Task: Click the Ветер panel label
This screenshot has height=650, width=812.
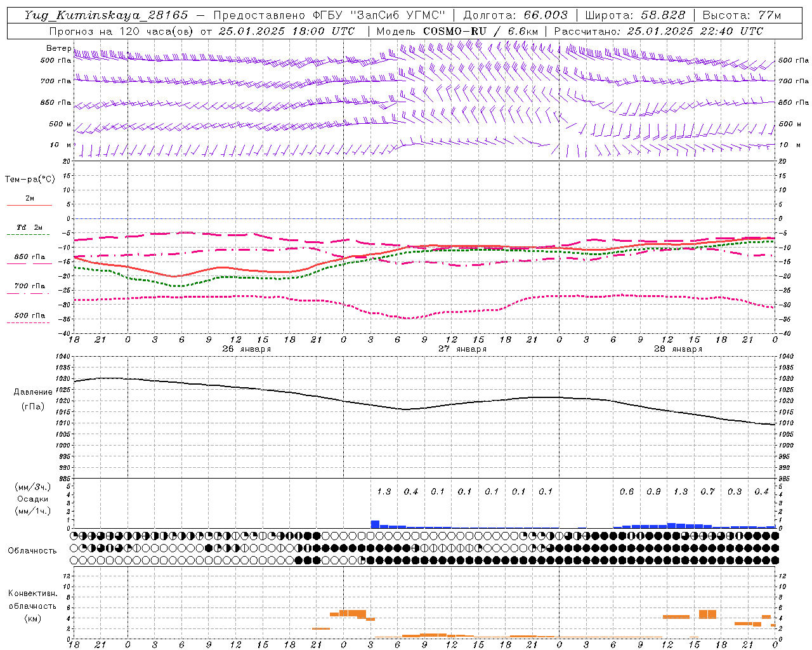Action: (x=58, y=48)
